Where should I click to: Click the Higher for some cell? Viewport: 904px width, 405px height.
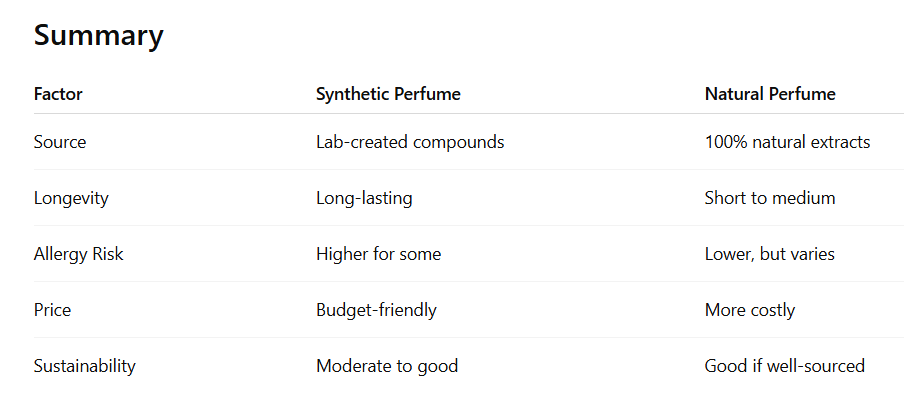click(378, 254)
